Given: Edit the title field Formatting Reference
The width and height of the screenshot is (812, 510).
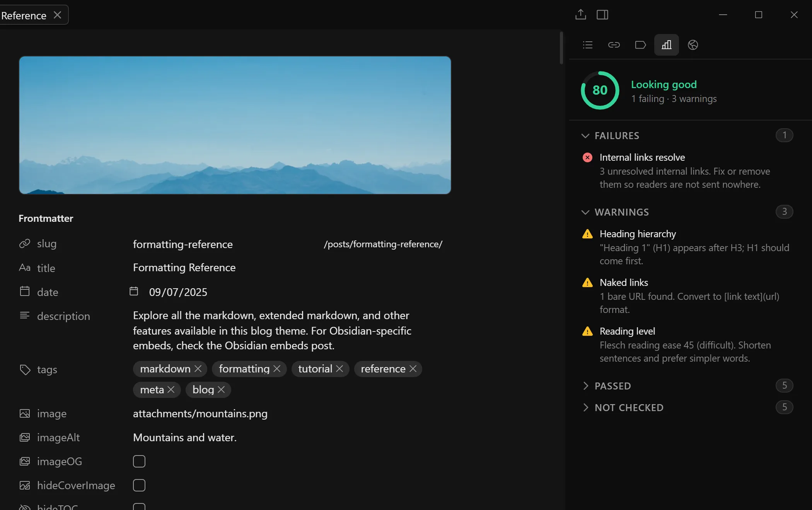Looking at the screenshot, I should pyautogui.click(x=184, y=268).
